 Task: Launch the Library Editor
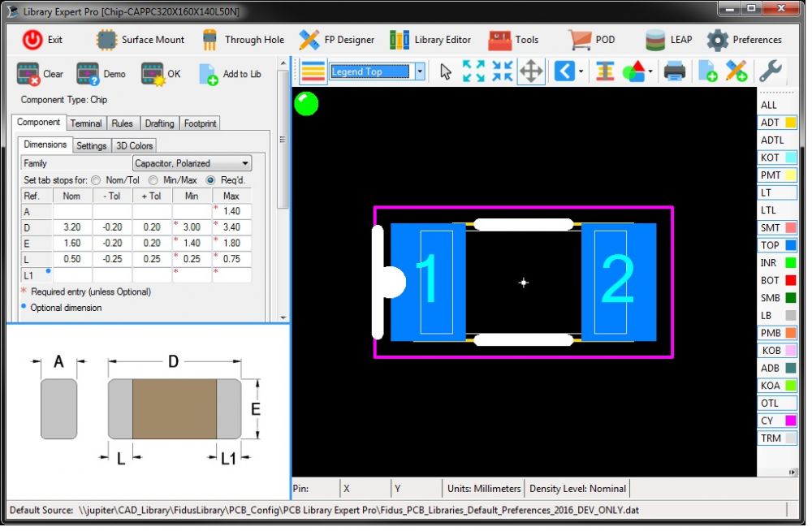point(430,40)
